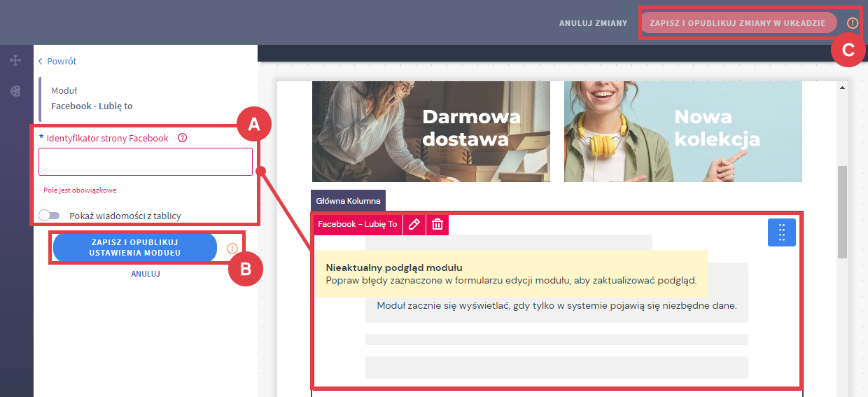Click help icon beside Identyfikator strony Facebook
868x397 pixels.
click(x=183, y=138)
